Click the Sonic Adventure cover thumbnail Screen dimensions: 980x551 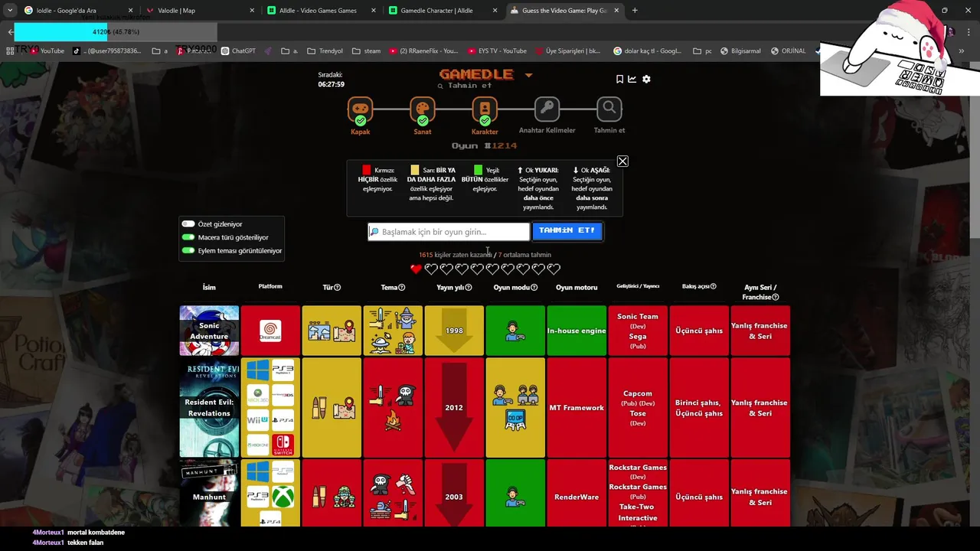pyautogui.click(x=209, y=331)
